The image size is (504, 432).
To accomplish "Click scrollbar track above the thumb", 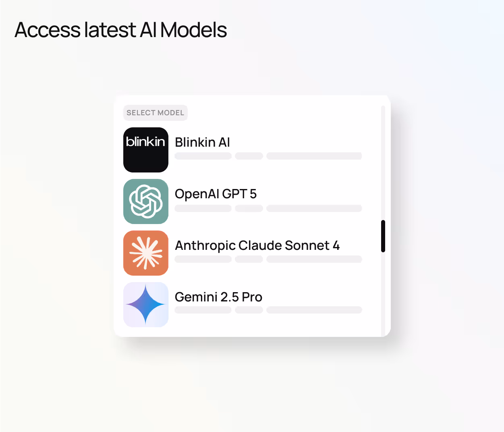I will point(383,163).
